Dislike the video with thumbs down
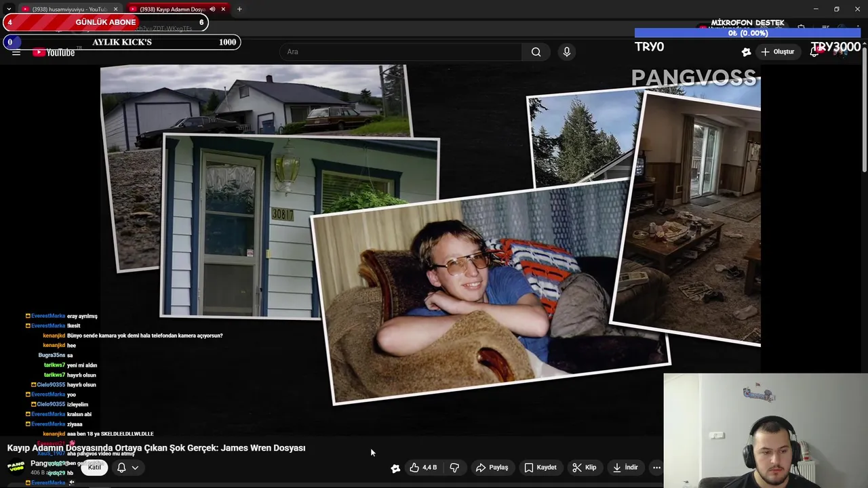This screenshot has width=868, height=488. point(454,468)
